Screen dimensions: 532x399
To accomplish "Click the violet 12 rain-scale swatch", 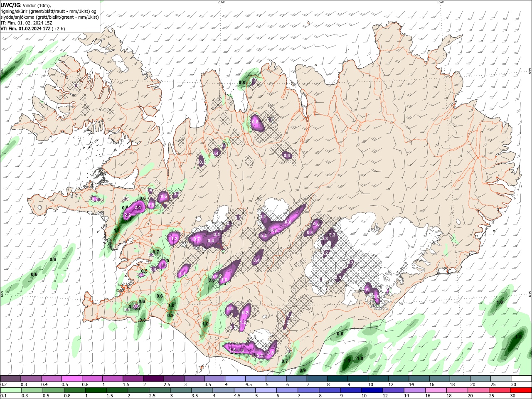I will click(393, 390).
